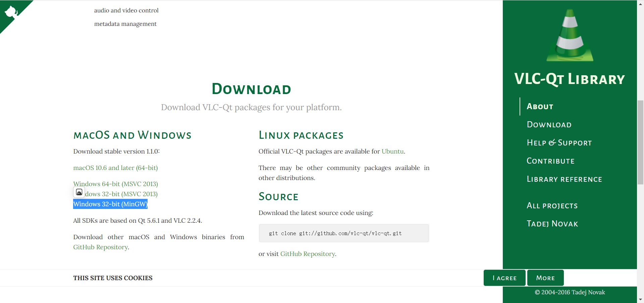Viewport: 644px width, 303px height.
Task: Click the floating translate popup icon
Action: [79, 192]
